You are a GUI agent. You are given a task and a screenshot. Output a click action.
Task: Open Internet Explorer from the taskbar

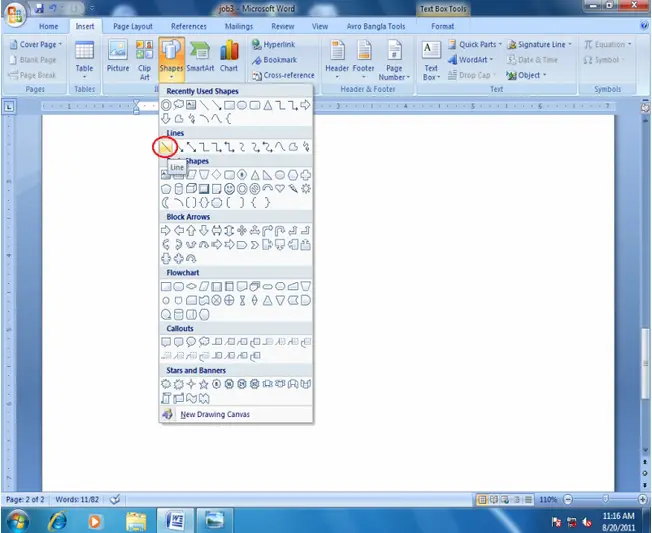[58, 521]
